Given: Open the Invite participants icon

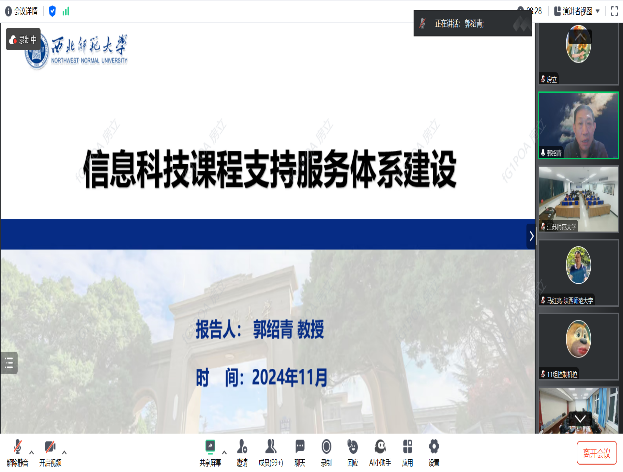Looking at the screenshot, I should (x=242, y=447).
